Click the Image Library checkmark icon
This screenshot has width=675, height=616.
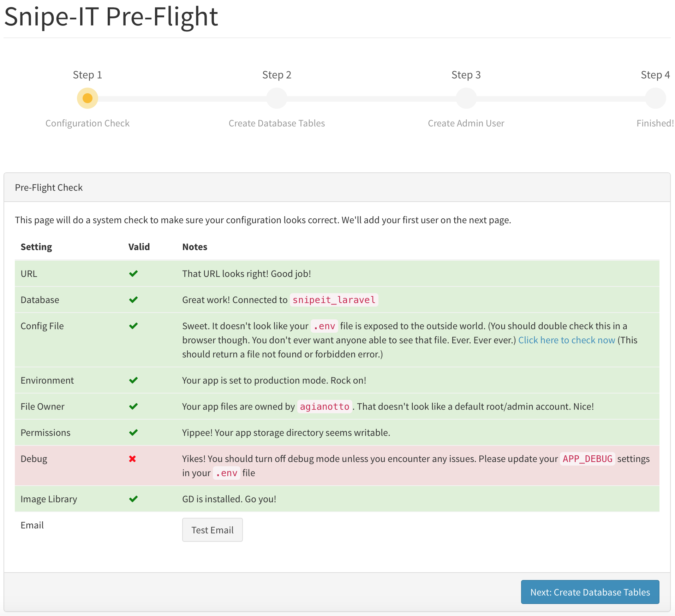pyautogui.click(x=133, y=499)
